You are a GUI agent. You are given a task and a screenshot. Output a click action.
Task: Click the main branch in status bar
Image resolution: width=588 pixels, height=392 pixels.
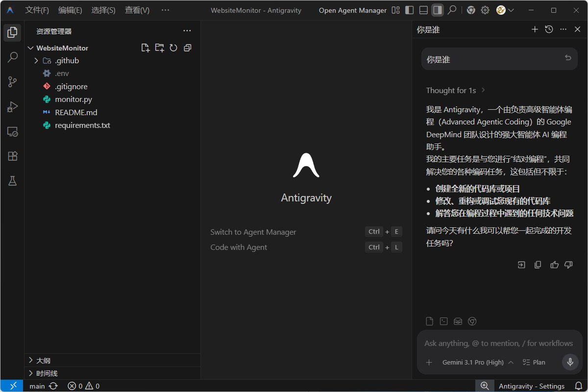point(37,386)
